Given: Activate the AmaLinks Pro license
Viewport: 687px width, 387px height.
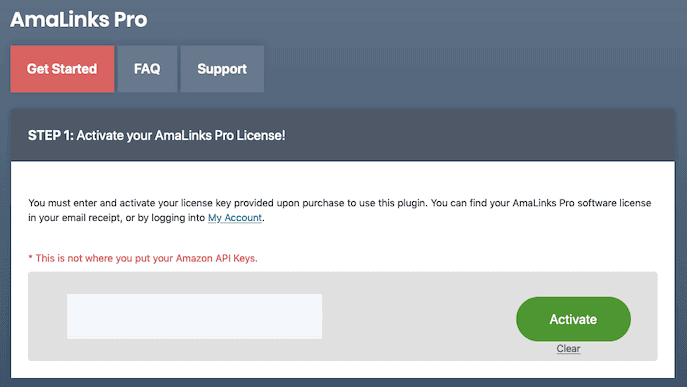Looking at the screenshot, I should click(573, 319).
